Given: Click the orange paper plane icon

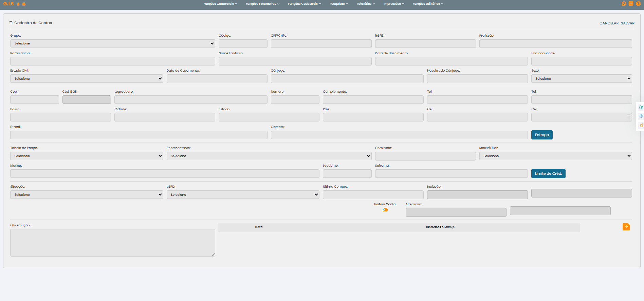Looking at the screenshot, I should [641, 125].
